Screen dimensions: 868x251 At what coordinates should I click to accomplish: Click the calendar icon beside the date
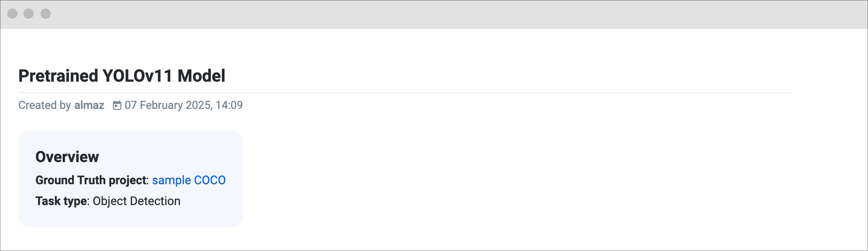point(117,105)
